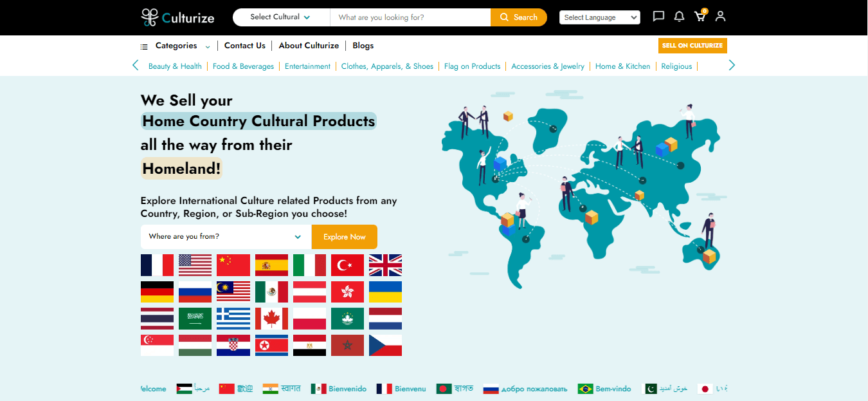
Task: Choose the United Kingdom flag
Action: (x=385, y=265)
